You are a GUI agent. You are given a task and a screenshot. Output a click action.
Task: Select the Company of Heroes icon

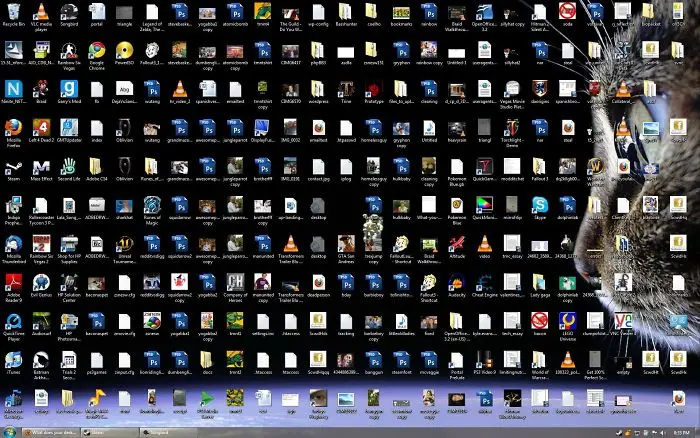pyautogui.click(x=235, y=281)
